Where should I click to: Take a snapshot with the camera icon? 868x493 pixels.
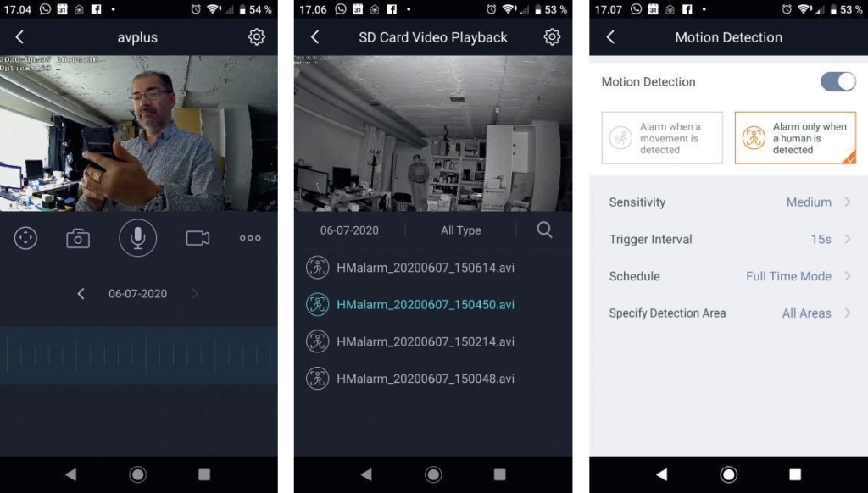pos(78,239)
